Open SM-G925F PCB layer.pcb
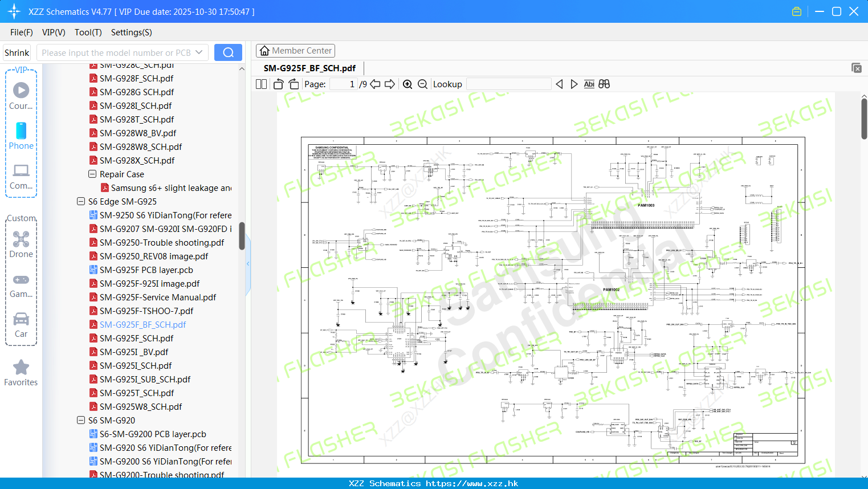Viewport: 868px width, 489px height. click(146, 270)
